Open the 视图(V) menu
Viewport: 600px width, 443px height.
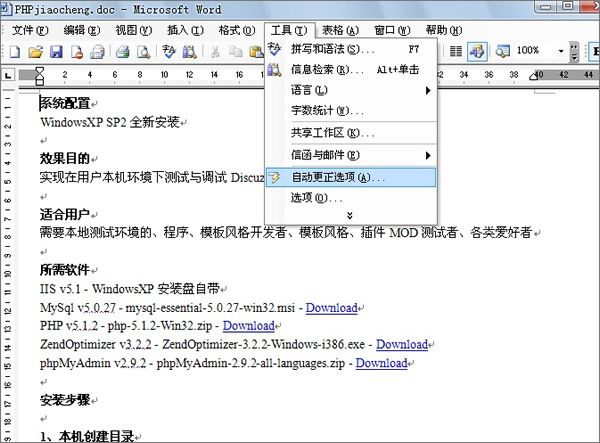click(134, 30)
